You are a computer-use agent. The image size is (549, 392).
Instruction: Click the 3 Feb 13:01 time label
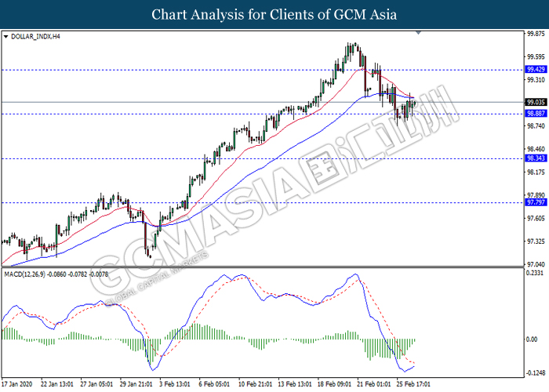(175, 384)
